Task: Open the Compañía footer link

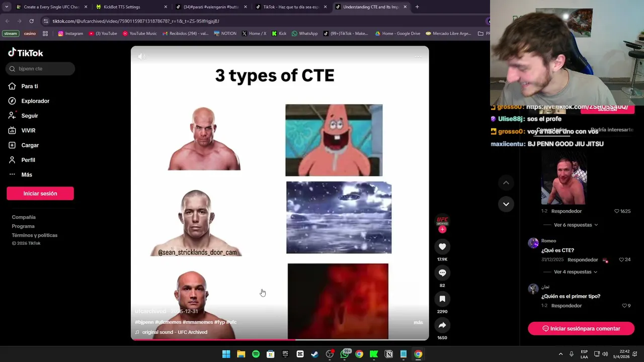Action: tap(24, 217)
